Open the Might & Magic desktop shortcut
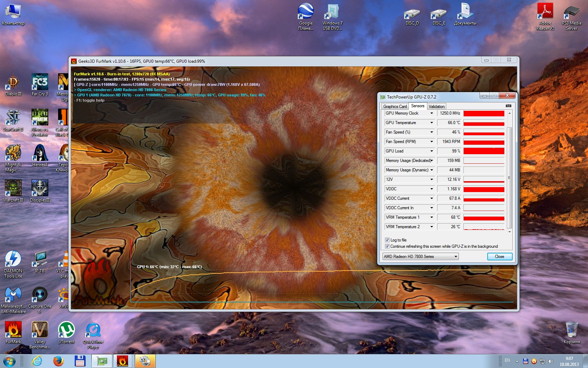The height and width of the screenshot is (368, 588). pos(13,158)
